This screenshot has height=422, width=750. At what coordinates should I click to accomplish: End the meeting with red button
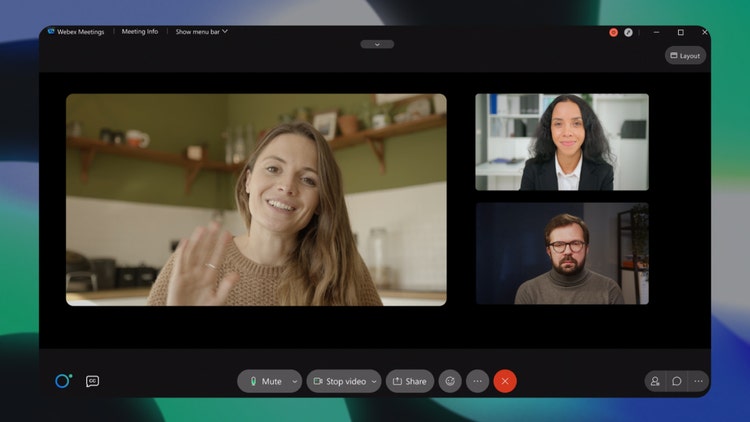tap(505, 381)
